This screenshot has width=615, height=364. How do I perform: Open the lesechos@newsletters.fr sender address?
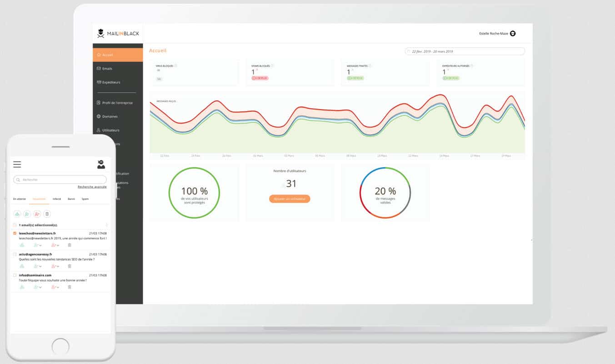click(37, 233)
